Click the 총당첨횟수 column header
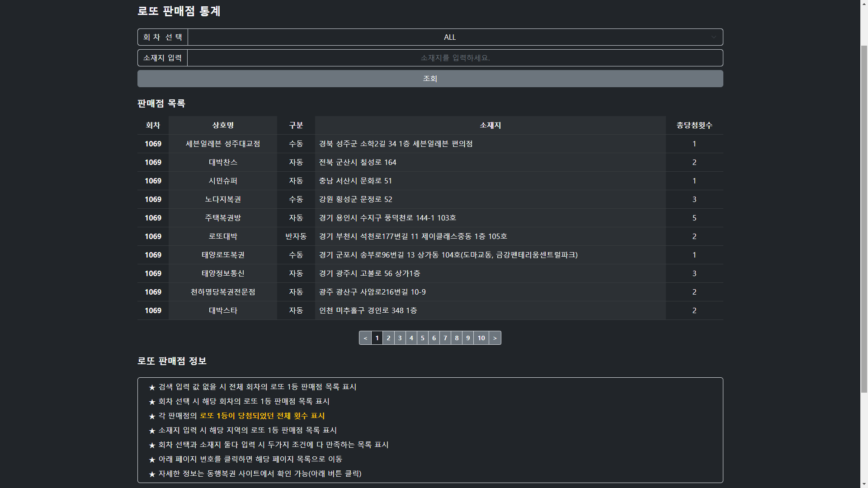Image resolution: width=868 pixels, height=488 pixels. [x=694, y=125]
